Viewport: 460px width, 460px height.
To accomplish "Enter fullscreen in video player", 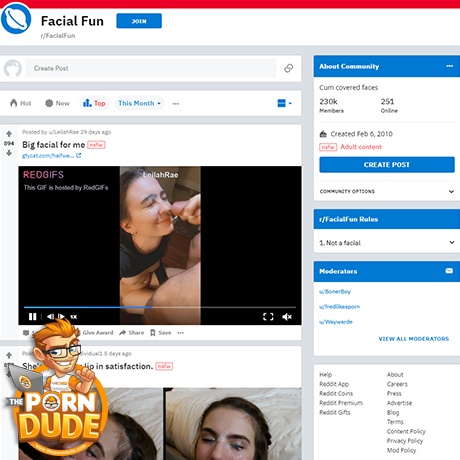I will tap(268, 316).
